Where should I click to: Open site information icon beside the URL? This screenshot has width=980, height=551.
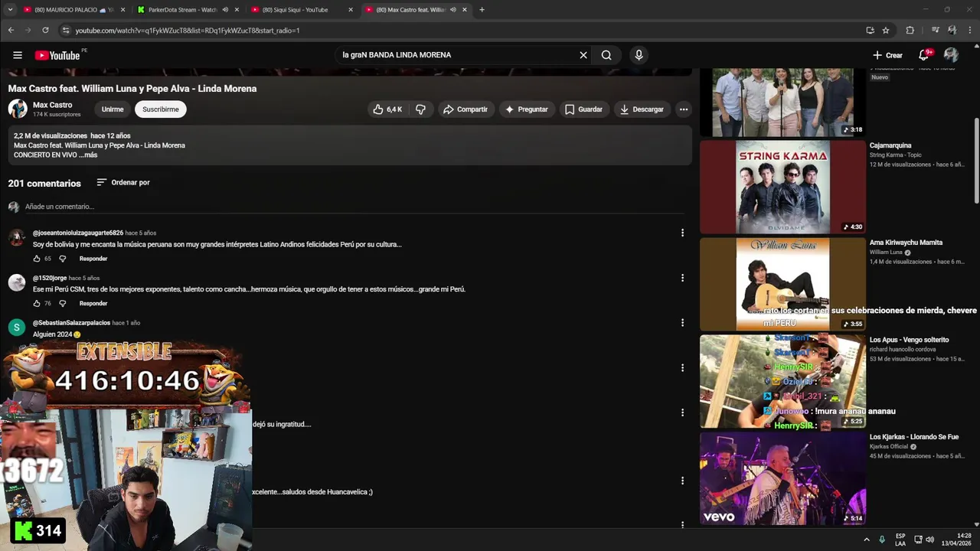(66, 31)
